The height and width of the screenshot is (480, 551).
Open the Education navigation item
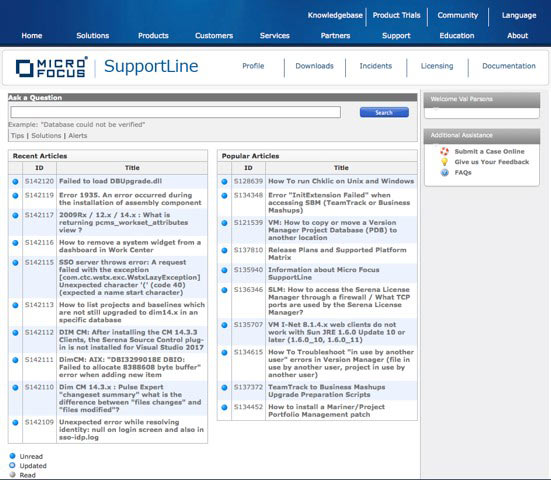(457, 35)
